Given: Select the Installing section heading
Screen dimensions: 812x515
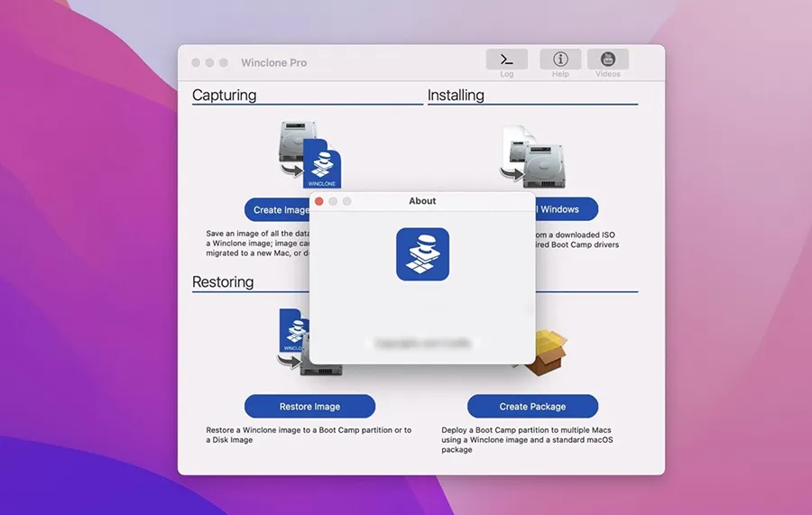Looking at the screenshot, I should pos(456,95).
